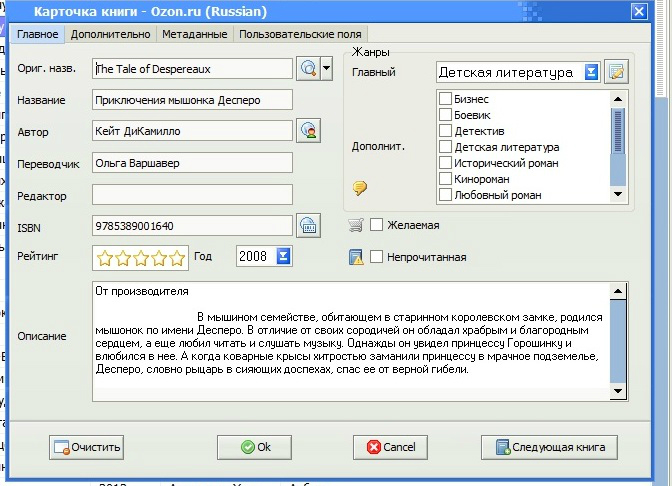Click the edit genres icon
672x486 pixels.
616,72
